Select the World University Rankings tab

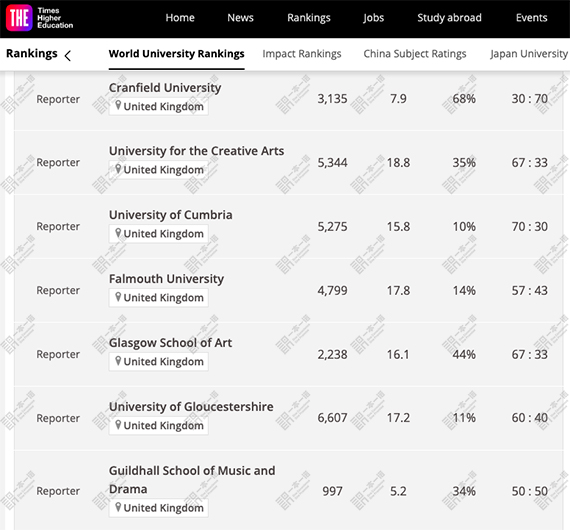click(x=176, y=54)
